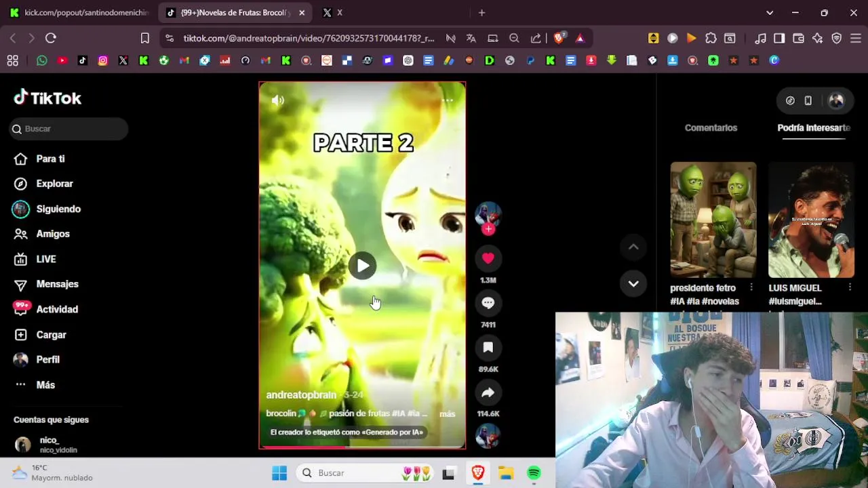868x488 pixels.
Task: Go to previous video with up arrow
Action: [x=633, y=247]
